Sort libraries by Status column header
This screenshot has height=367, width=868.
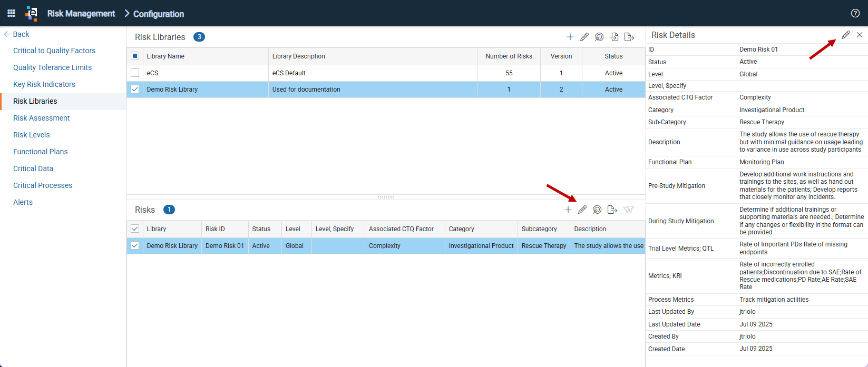tap(613, 56)
